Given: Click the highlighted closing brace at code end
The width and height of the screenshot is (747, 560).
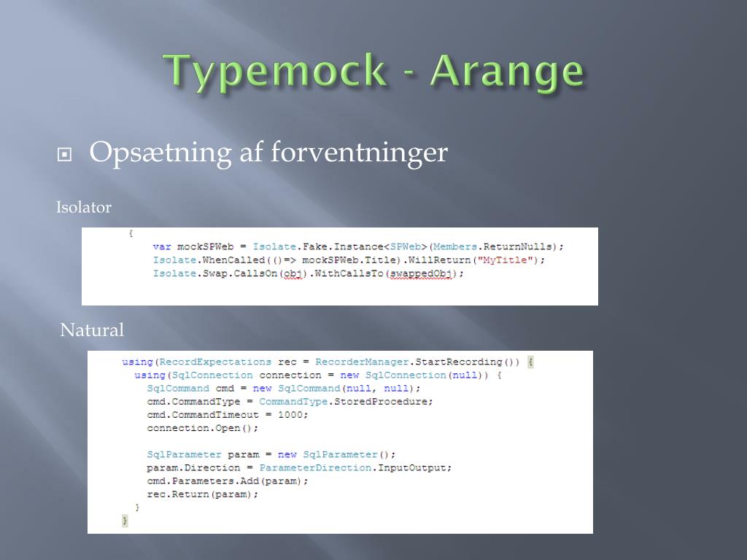Looking at the screenshot, I should (125, 520).
